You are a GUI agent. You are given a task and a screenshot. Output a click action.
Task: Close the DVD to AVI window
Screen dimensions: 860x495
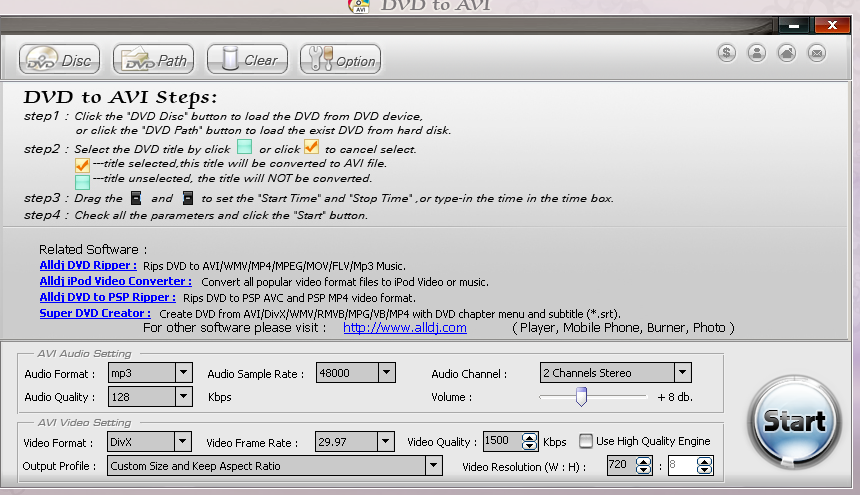[832, 25]
